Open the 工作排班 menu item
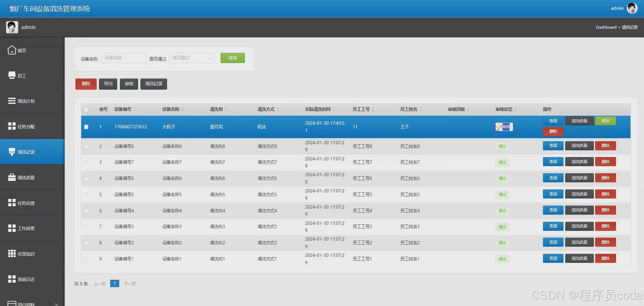The height and width of the screenshot is (306, 644). tap(32, 228)
